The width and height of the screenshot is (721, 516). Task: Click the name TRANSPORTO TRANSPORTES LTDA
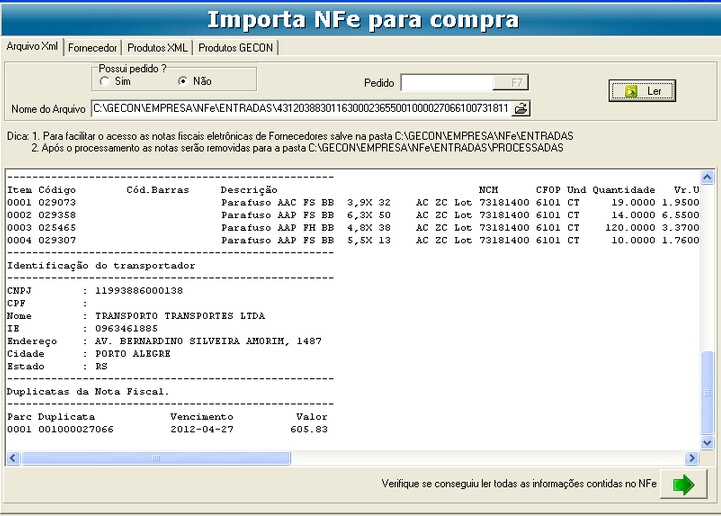pos(180,316)
